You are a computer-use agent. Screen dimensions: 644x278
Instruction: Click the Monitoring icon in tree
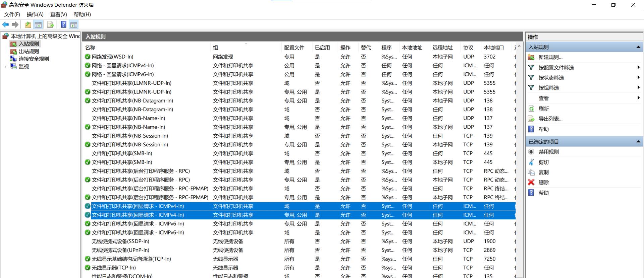click(13, 66)
